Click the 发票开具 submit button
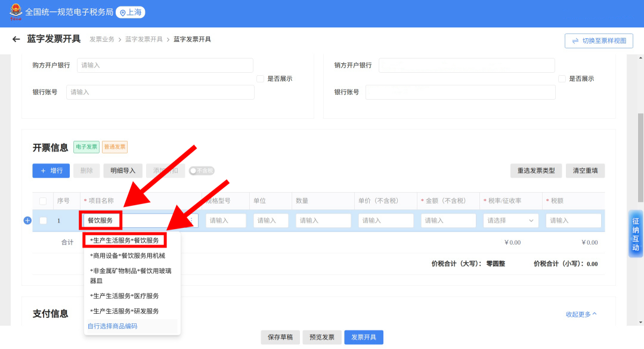 (x=364, y=337)
